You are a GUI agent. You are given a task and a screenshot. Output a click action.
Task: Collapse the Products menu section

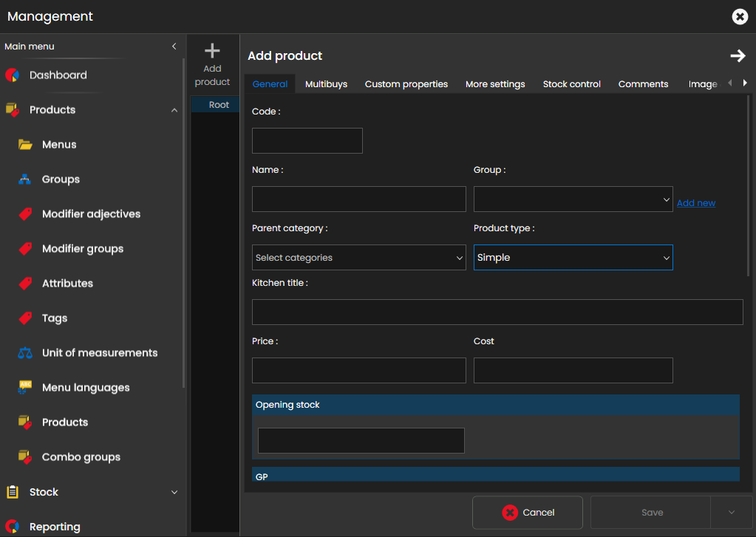tap(174, 110)
